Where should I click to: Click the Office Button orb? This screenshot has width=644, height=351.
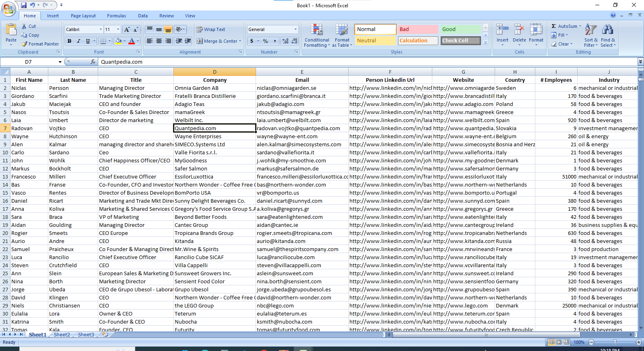tap(8, 8)
